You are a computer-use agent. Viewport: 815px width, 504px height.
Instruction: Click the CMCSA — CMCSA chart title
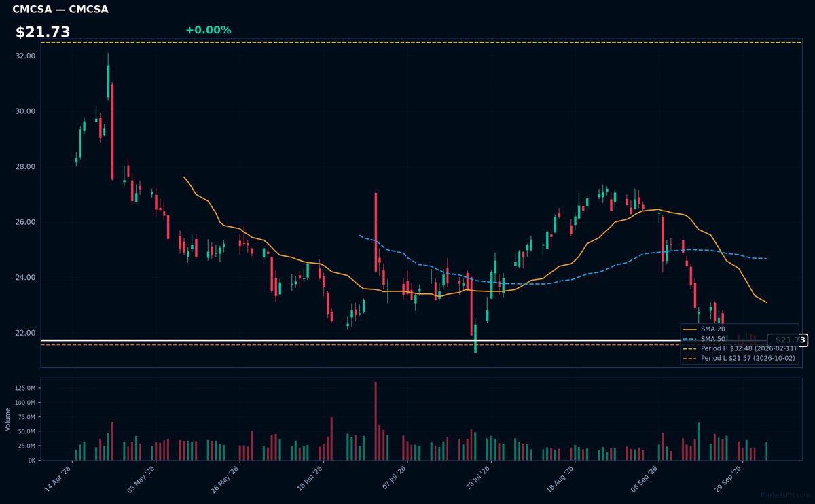(60, 10)
